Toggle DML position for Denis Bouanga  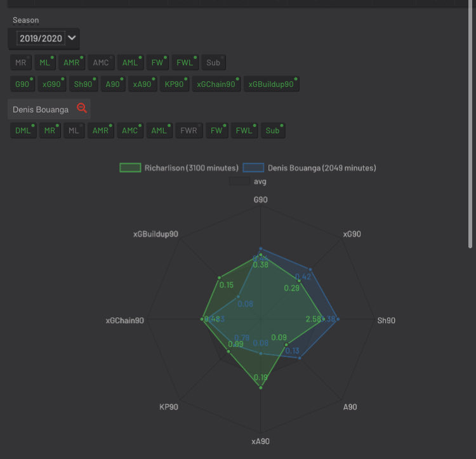[23, 131]
